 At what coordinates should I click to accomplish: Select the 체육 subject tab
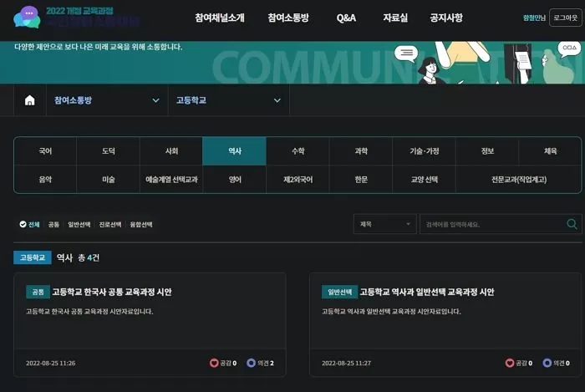tap(550, 151)
